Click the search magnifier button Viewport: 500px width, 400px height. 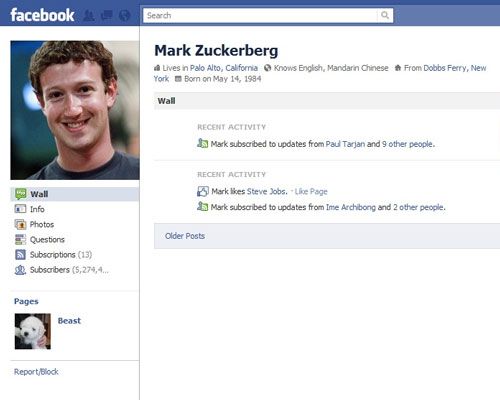click(385, 15)
